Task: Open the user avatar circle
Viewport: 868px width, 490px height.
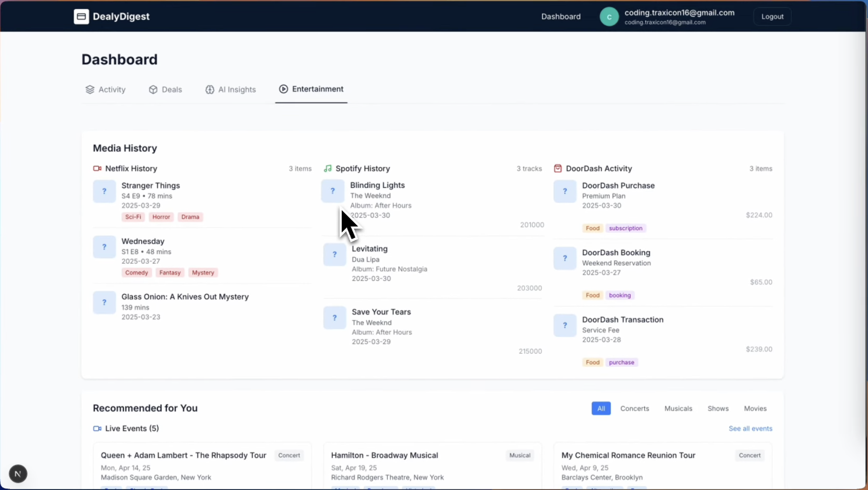Action: pos(609,17)
